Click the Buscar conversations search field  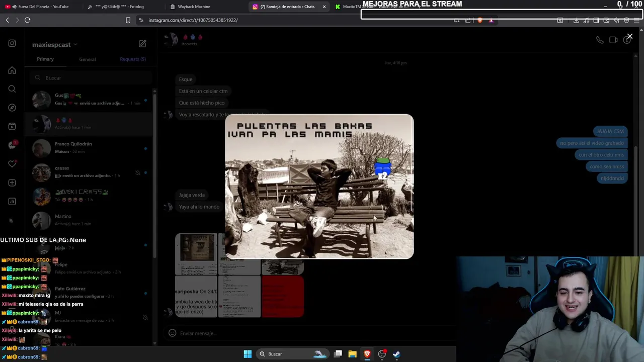click(91, 78)
